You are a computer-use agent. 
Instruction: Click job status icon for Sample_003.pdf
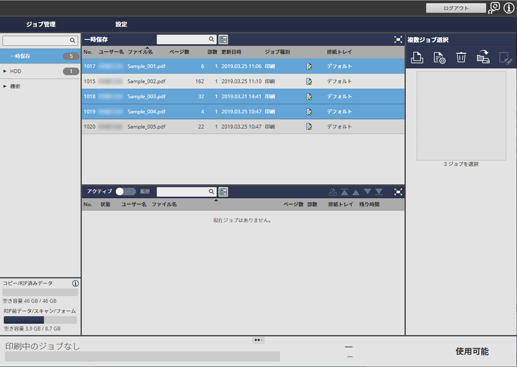coord(309,97)
